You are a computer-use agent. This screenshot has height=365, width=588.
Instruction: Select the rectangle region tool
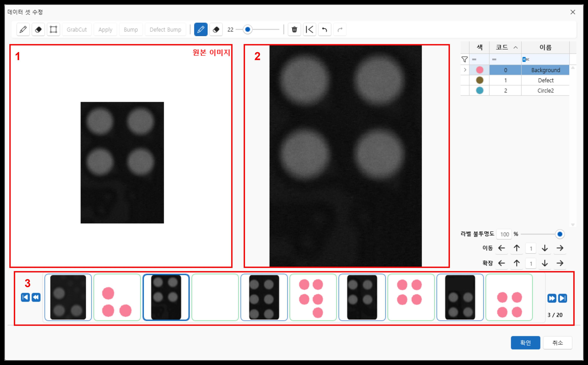tap(53, 29)
